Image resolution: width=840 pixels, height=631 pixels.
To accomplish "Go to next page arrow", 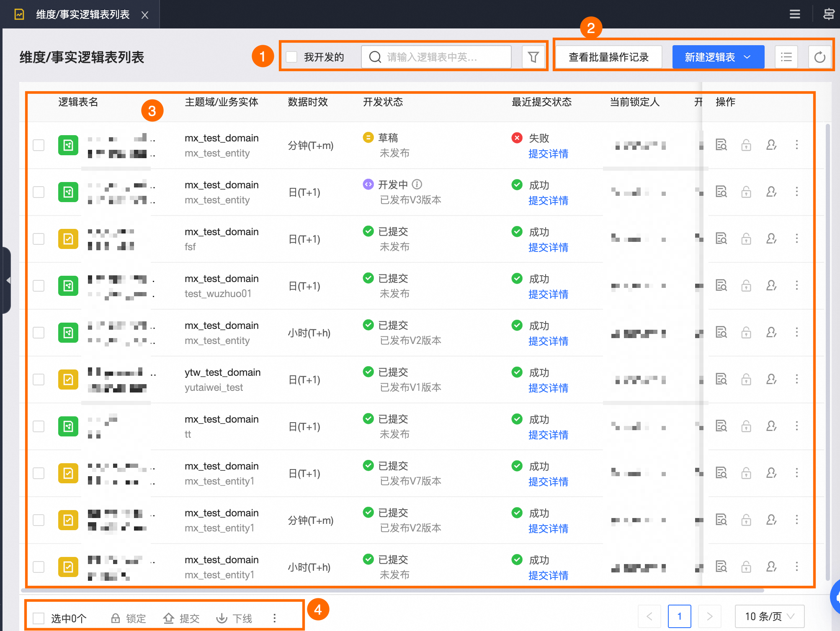I will click(x=709, y=616).
